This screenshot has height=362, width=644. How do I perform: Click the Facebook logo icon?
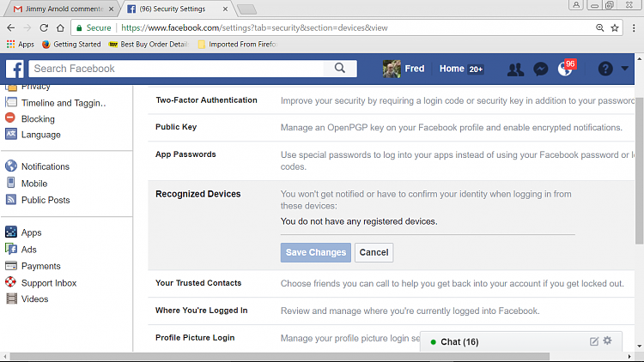coord(15,69)
